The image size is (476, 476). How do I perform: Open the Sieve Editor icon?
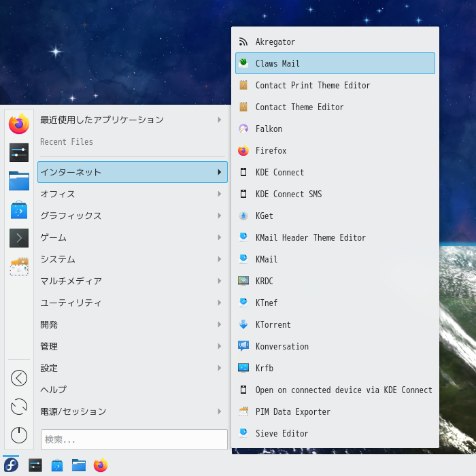point(243,433)
